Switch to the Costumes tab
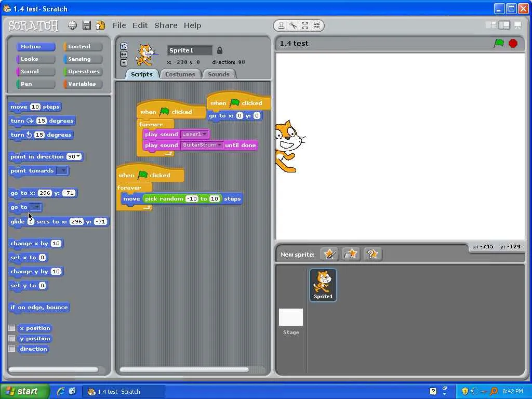Image resolution: width=532 pixels, height=399 pixels. coord(180,74)
